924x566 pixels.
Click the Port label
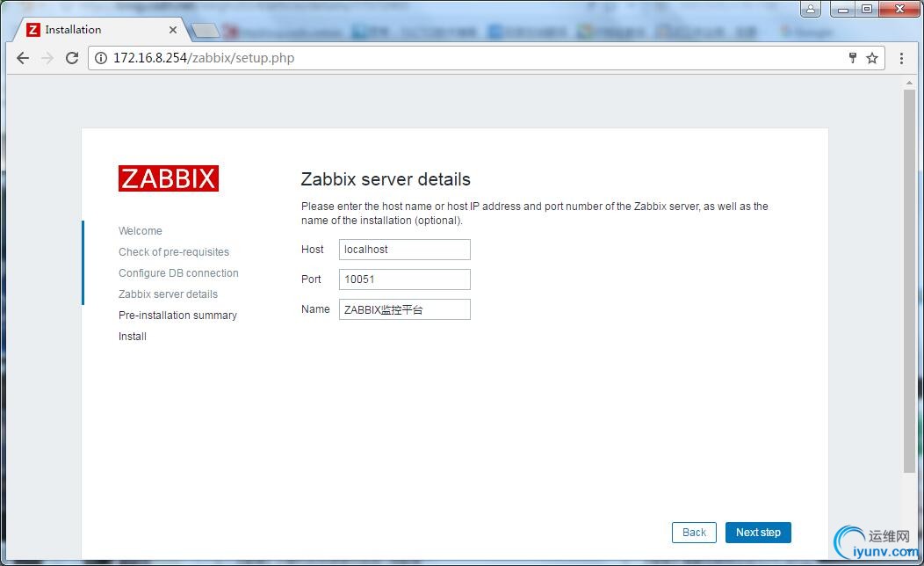point(311,279)
